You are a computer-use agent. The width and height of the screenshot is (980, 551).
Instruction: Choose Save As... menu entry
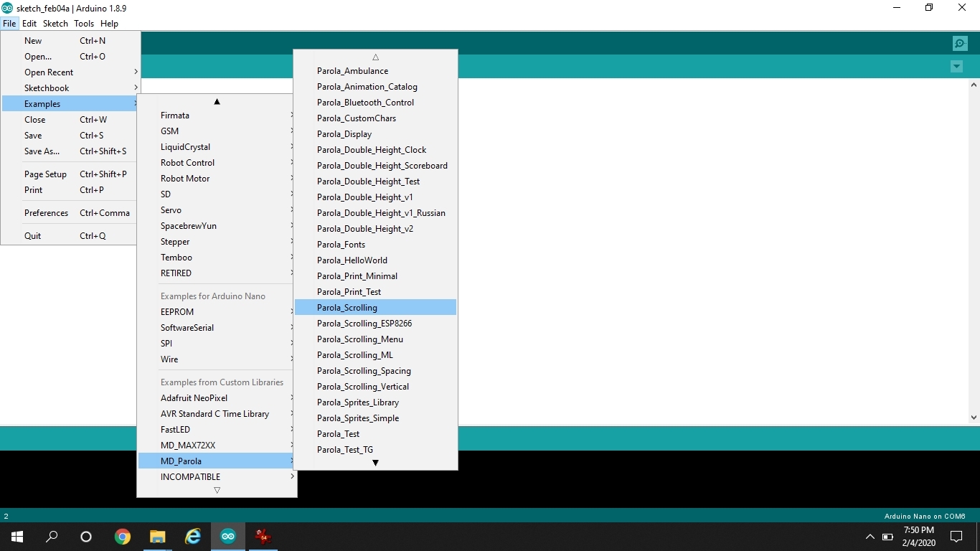70,151
